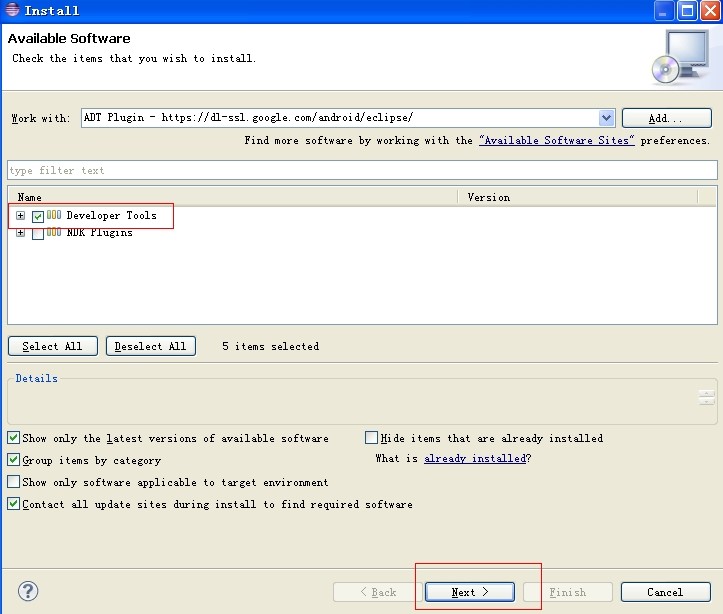Open the Available Software Sites link

pos(556,141)
